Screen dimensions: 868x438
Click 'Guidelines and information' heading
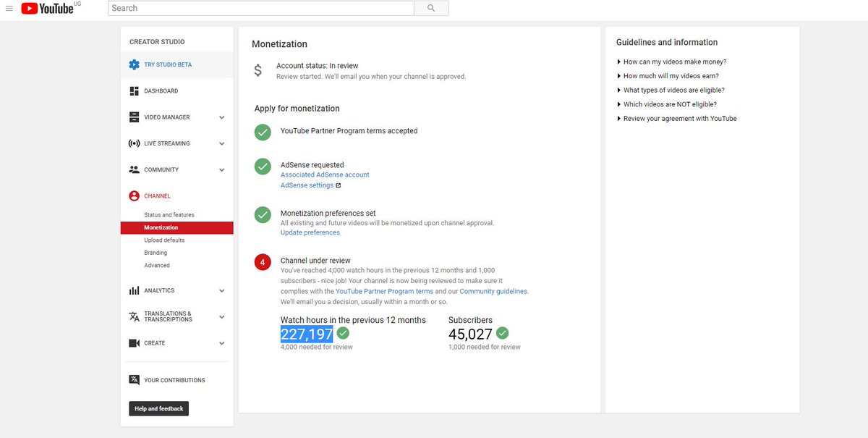click(x=667, y=43)
